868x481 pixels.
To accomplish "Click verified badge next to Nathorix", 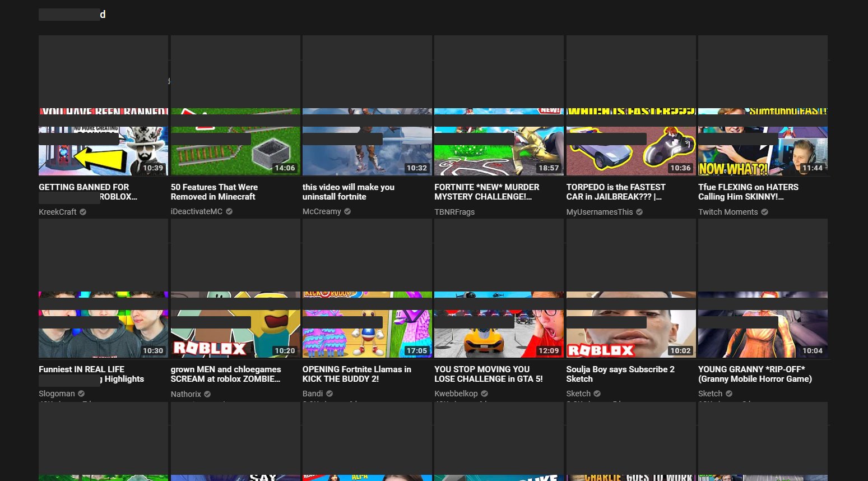I will [x=207, y=394].
